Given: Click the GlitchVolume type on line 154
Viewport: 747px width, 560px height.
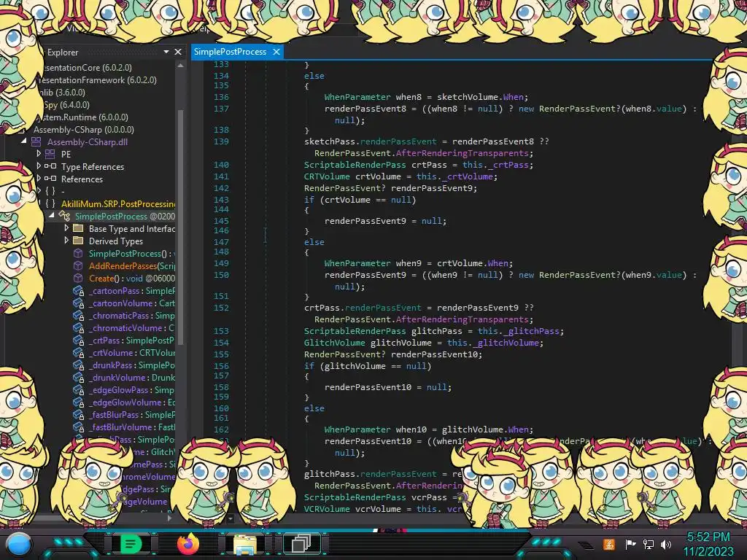Looking at the screenshot, I should tap(334, 343).
